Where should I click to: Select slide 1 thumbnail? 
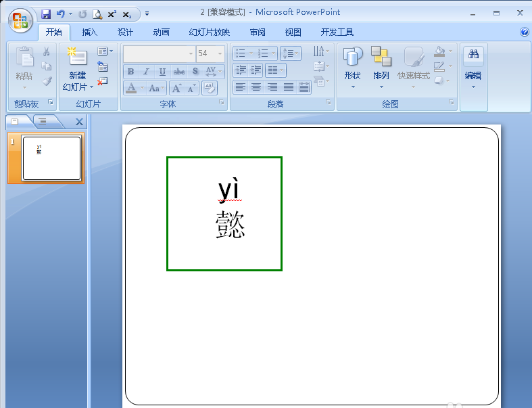(x=51, y=158)
